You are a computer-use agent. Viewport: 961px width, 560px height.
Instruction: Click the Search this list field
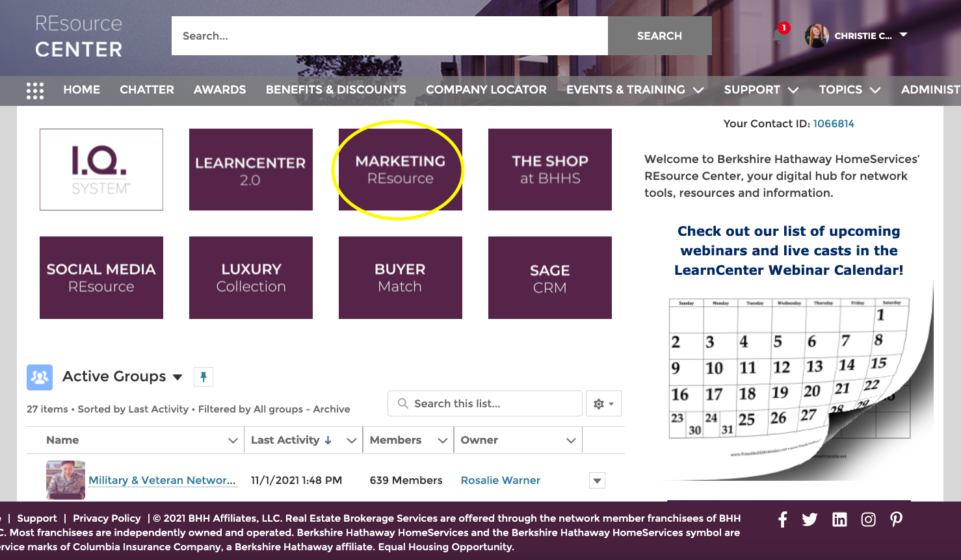pyautogui.click(x=485, y=403)
